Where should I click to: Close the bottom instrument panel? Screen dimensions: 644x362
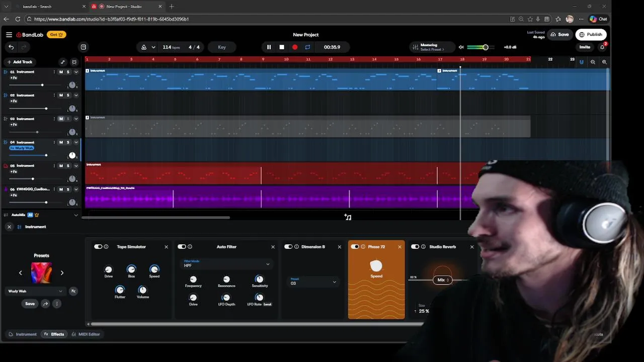pos(9,227)
